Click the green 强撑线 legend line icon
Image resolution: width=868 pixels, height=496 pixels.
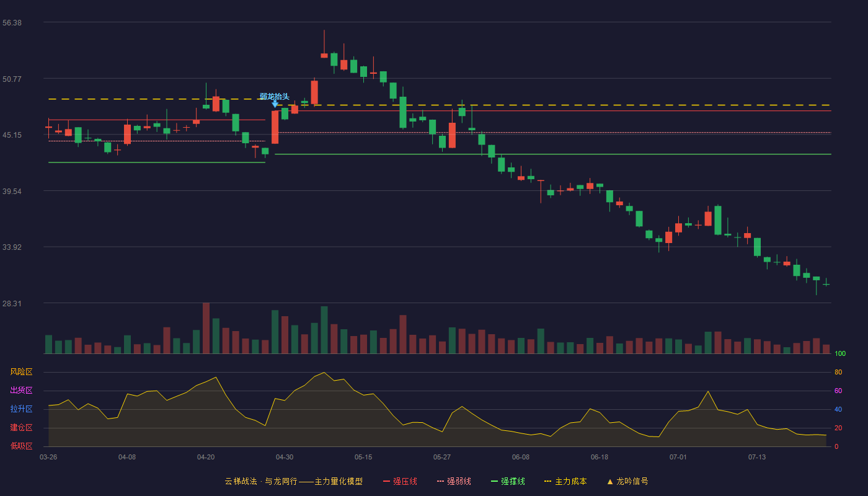(x=495, y=482)
